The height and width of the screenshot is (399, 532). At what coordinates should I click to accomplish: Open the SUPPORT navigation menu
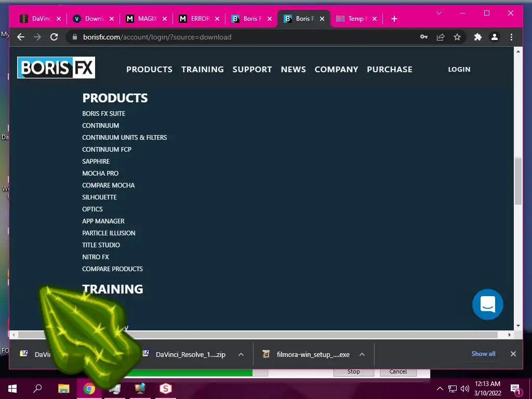point(252,69)
